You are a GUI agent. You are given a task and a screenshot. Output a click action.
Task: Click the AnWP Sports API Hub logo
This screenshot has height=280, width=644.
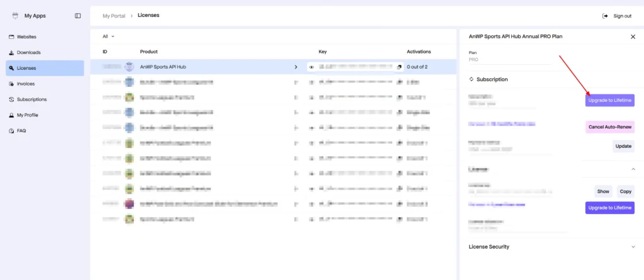coord(129,67)
